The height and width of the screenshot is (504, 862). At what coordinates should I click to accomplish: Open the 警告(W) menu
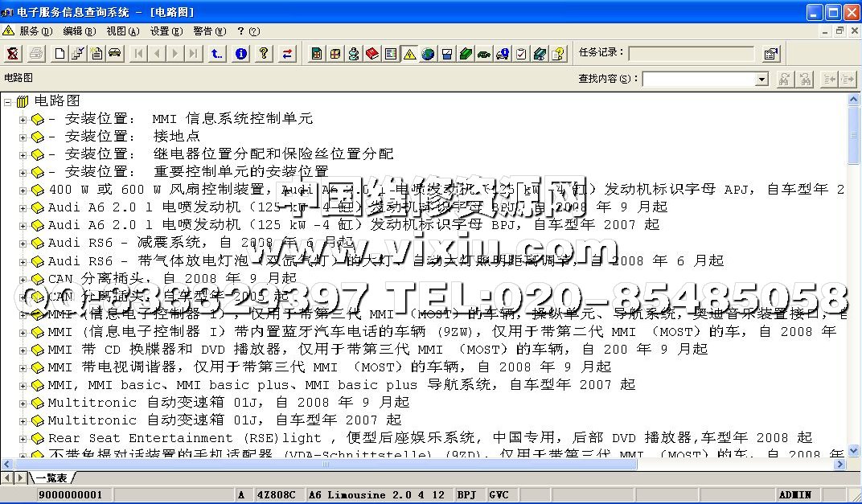(209, 31)
